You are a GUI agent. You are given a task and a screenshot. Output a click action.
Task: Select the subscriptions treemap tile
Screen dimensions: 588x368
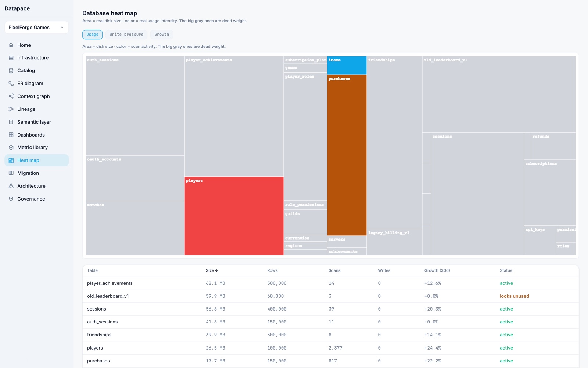click(x=550, y=193)
